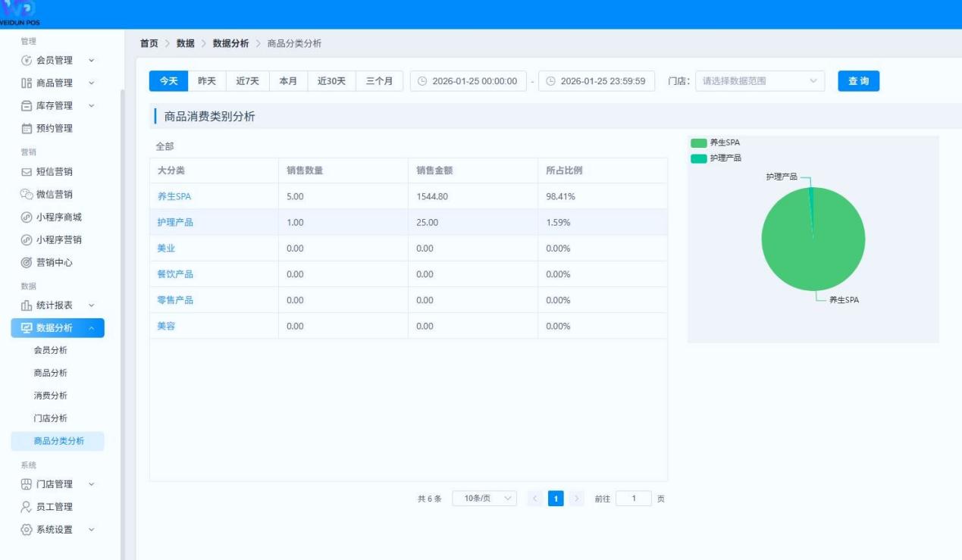Open the 10条/页 page size dropdown

pyautogui.click(x=484, y=499)
